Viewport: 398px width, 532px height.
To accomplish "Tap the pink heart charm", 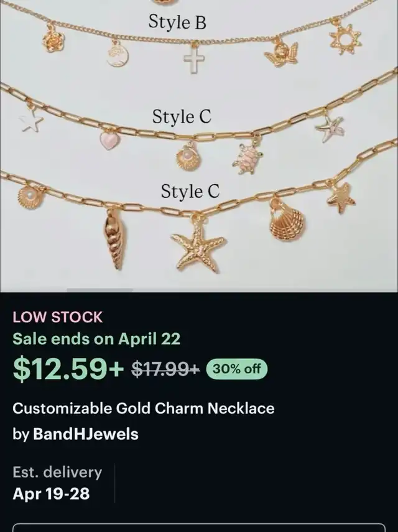I will click(110, 140).
